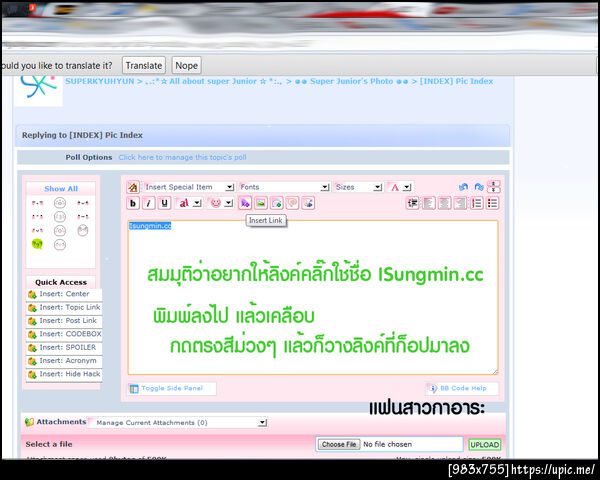Select Insert: SPOILER in Quick Access
The image size is (600, 480).
pos(64,348)
